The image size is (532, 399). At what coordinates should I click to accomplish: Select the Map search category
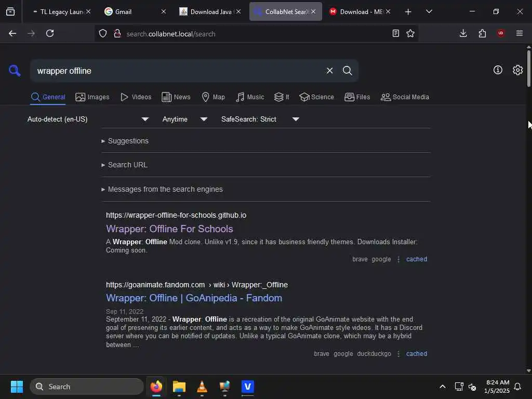214,97
